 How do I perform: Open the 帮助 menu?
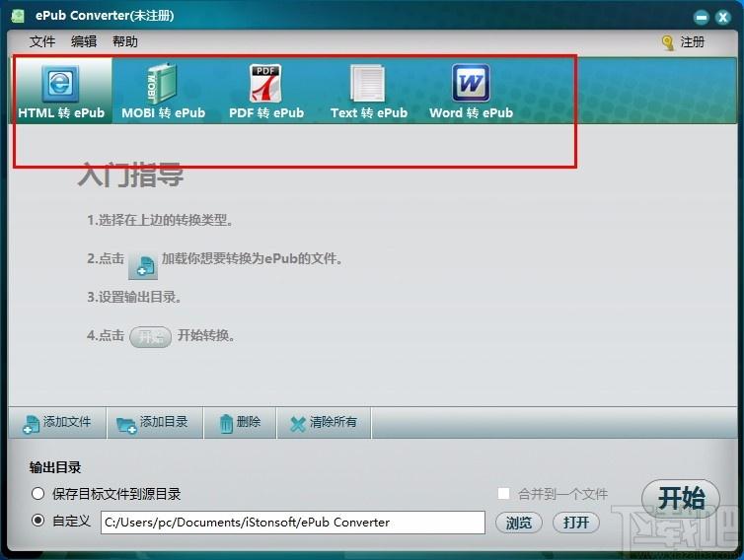click(125, 41)
